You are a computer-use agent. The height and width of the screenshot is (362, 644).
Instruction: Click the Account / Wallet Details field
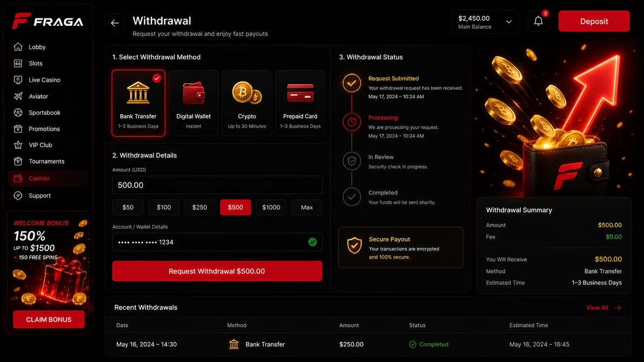[x=217, y=242]
